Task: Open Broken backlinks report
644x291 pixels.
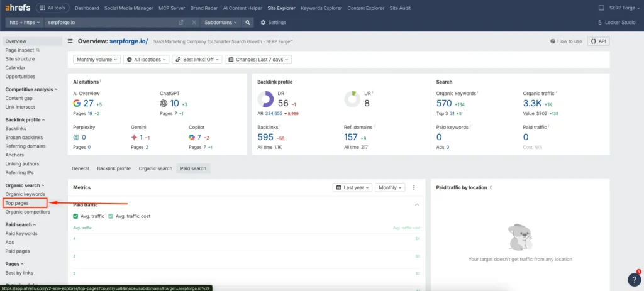Action: pos(24,138)
